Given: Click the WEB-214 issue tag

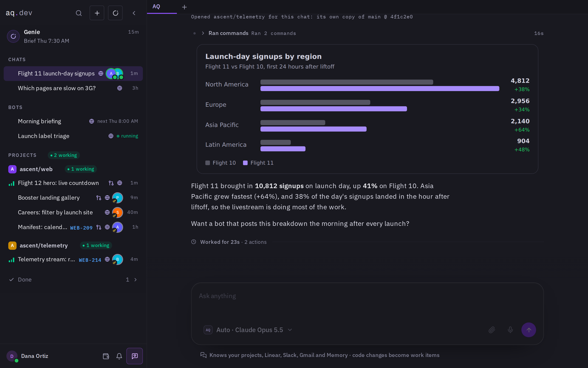Looking at the screenshot, I should pos(90,260).
